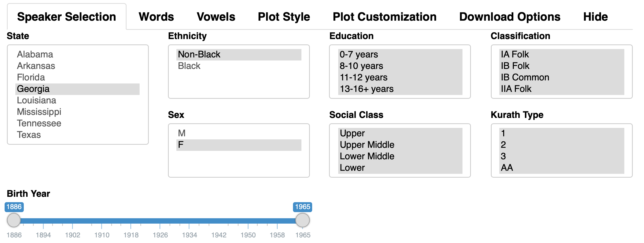Select 11-12 years education option
This screenshot has width=644, height=243.
click(400, 77)
